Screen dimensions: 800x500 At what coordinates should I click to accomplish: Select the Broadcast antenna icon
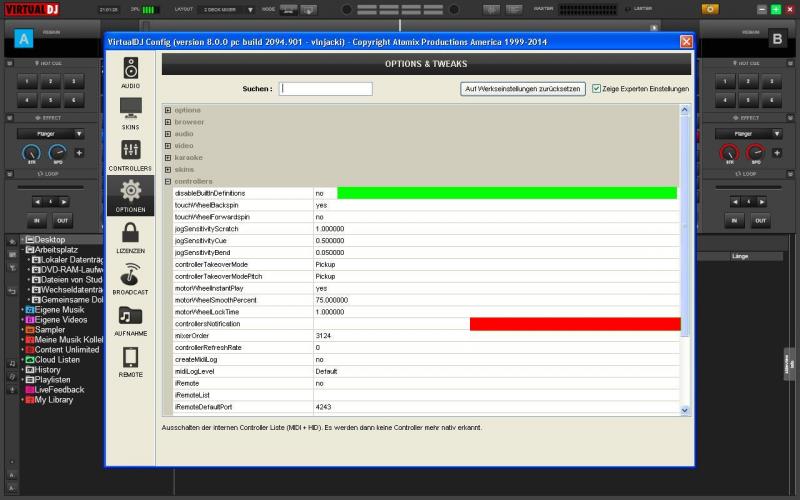tap(131, 274)
